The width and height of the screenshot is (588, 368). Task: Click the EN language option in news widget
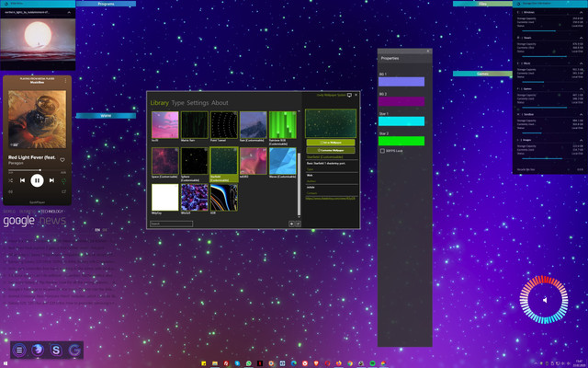[97, 230]
